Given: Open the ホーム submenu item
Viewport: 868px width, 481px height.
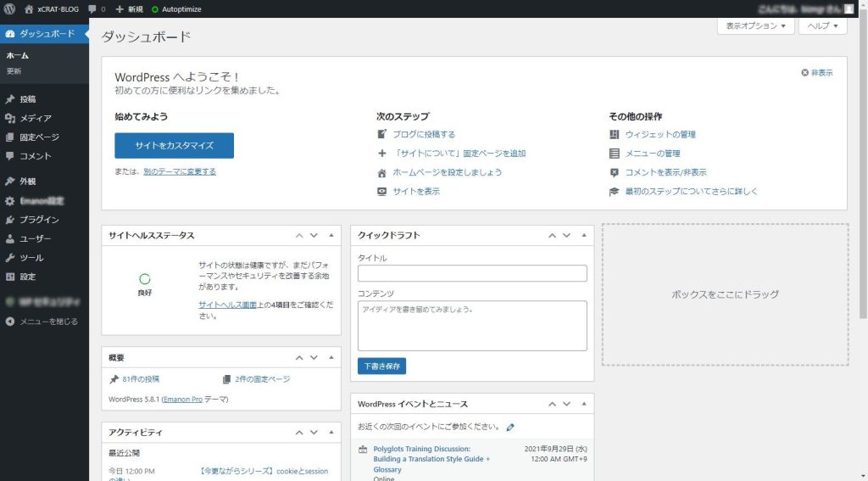Looking at the screenshot, I should pos(17,55).
